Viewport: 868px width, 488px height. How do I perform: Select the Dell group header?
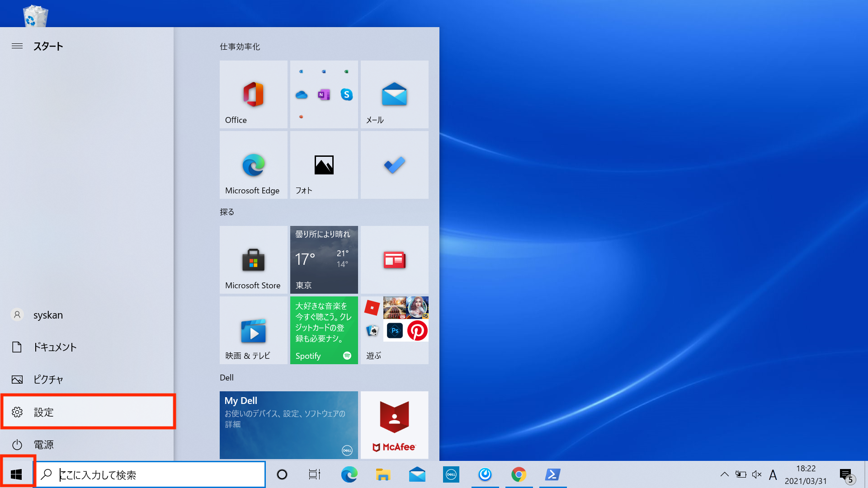(x=226, y=377)
